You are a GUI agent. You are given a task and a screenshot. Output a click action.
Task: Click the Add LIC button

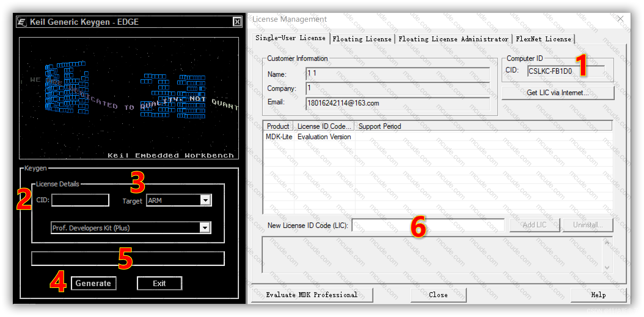point(535,225)
